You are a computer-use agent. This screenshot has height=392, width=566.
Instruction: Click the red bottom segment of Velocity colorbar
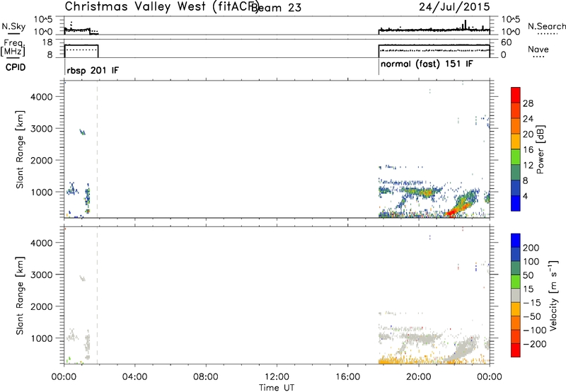click(516, 350)
